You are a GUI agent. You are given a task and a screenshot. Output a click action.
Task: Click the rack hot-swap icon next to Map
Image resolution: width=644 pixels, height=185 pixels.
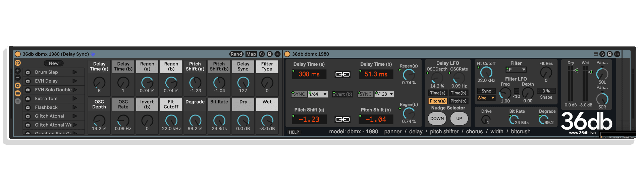point(262,54)
